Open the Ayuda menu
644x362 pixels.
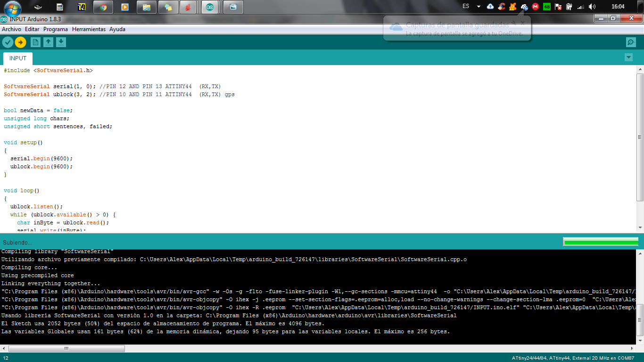point(117,29)
